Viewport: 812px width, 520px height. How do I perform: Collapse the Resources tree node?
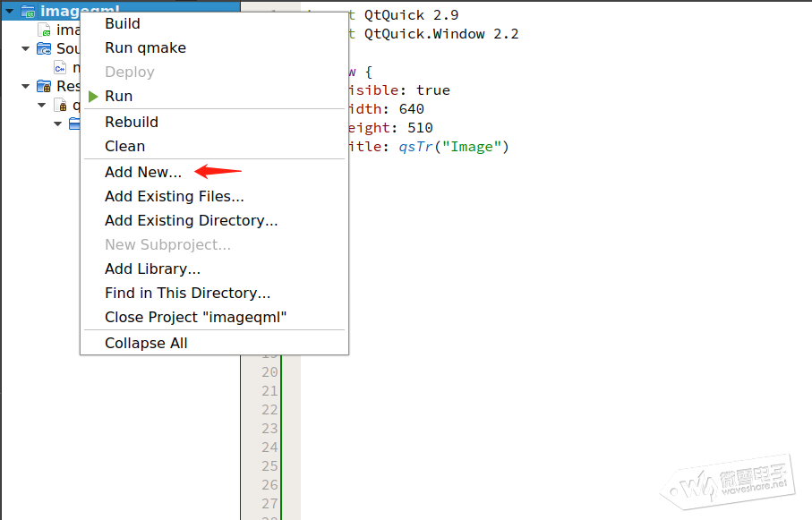click(25, 86)
